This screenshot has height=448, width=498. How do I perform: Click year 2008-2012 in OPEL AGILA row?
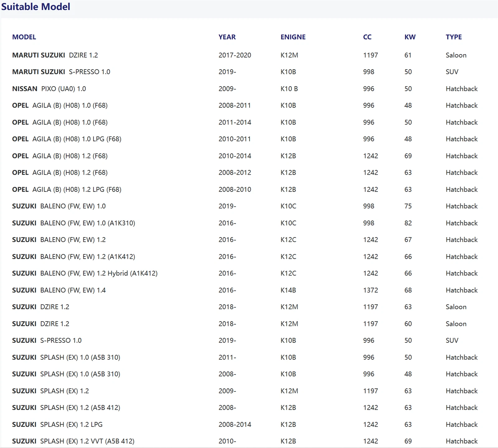click(x=235, y=173)
